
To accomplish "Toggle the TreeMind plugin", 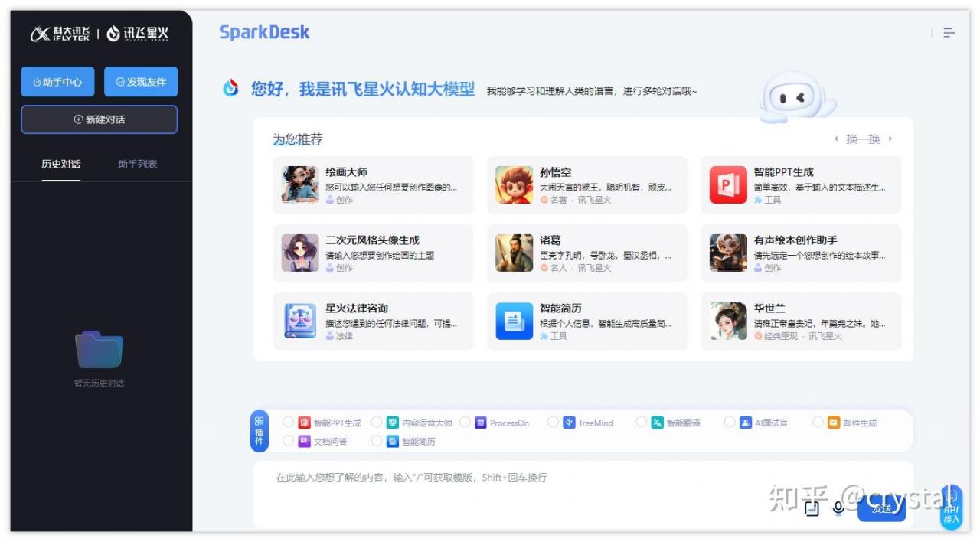I will (x=553, y=423).
